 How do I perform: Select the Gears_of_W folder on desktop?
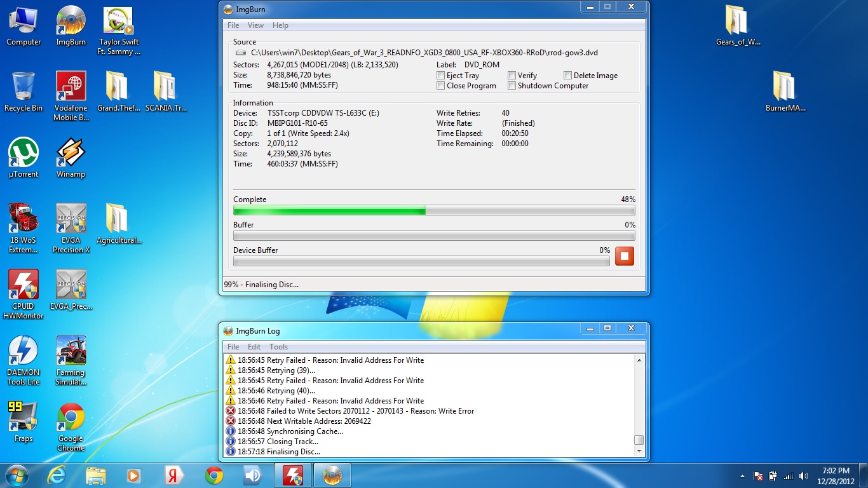(x=738, y=27)
